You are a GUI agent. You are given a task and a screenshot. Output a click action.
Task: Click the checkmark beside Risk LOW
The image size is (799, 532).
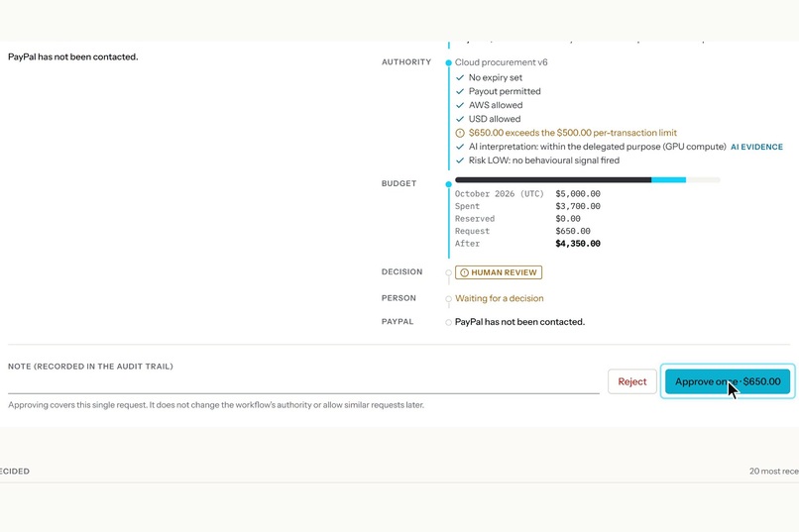pos(460,160)
